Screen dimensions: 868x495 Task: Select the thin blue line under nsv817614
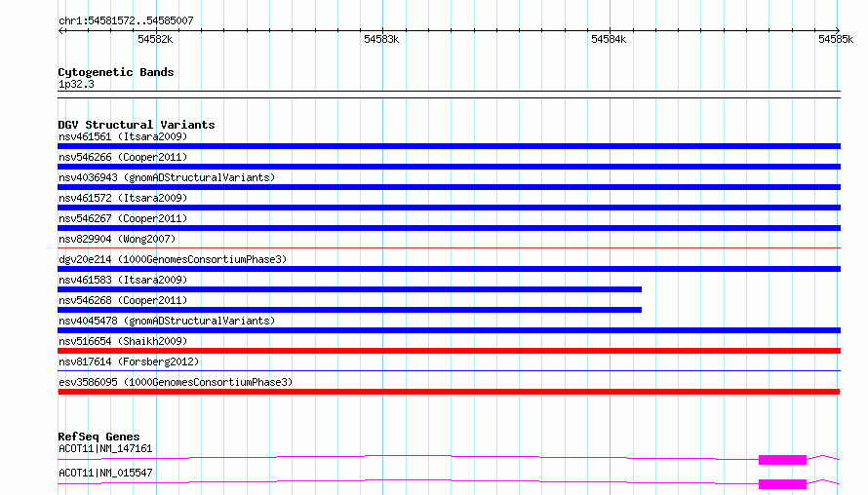tap(449, 370)
